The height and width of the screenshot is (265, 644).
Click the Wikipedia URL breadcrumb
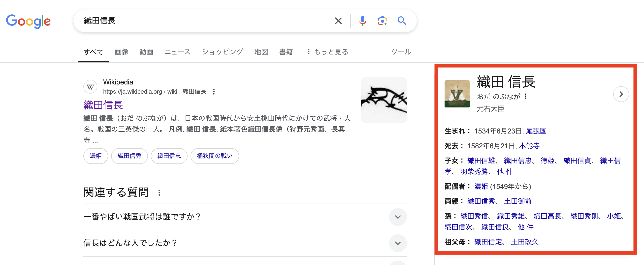(155, 92)
